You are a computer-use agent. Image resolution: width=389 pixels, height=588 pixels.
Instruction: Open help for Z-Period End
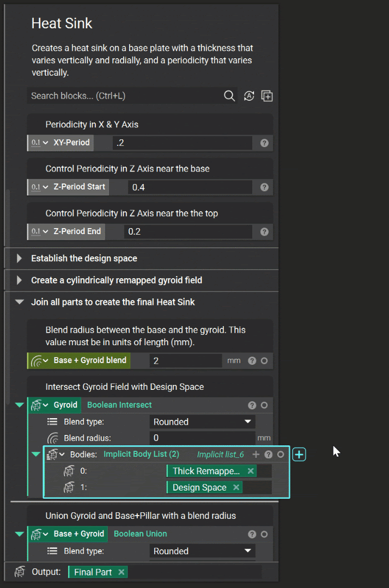point(264,232)
